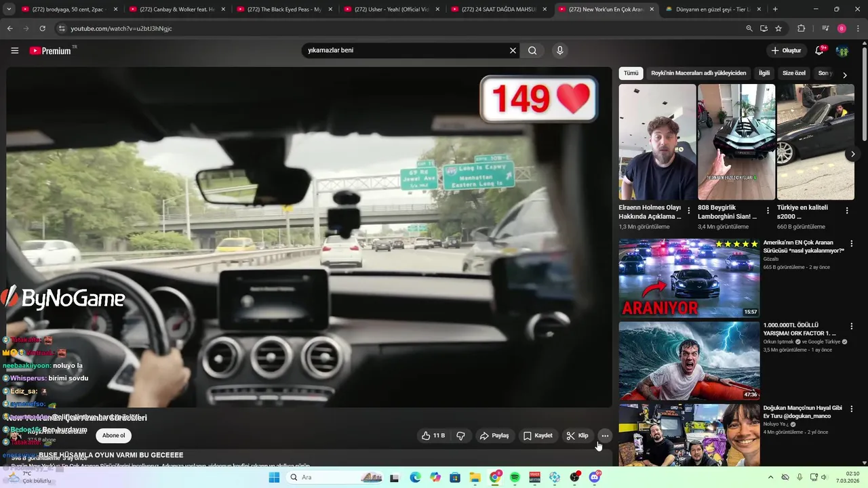The image size is (868, 488).
Task: Show hidden tray icons chevron
Action: point(770,477)
